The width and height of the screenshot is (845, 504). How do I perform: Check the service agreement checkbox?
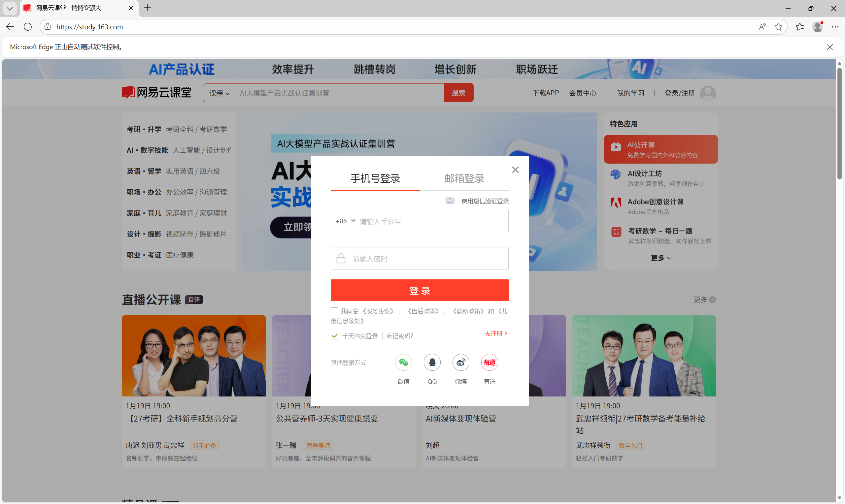tap(334, 311)
